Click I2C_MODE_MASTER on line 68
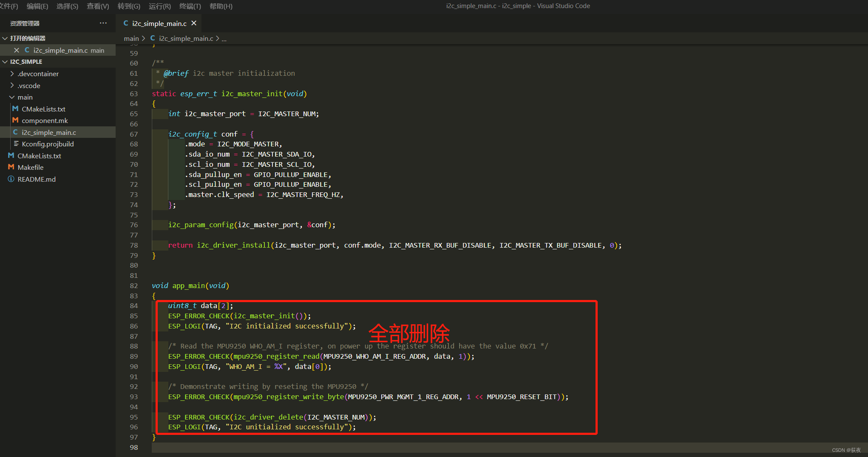868x457 pixels. (248, 144)
